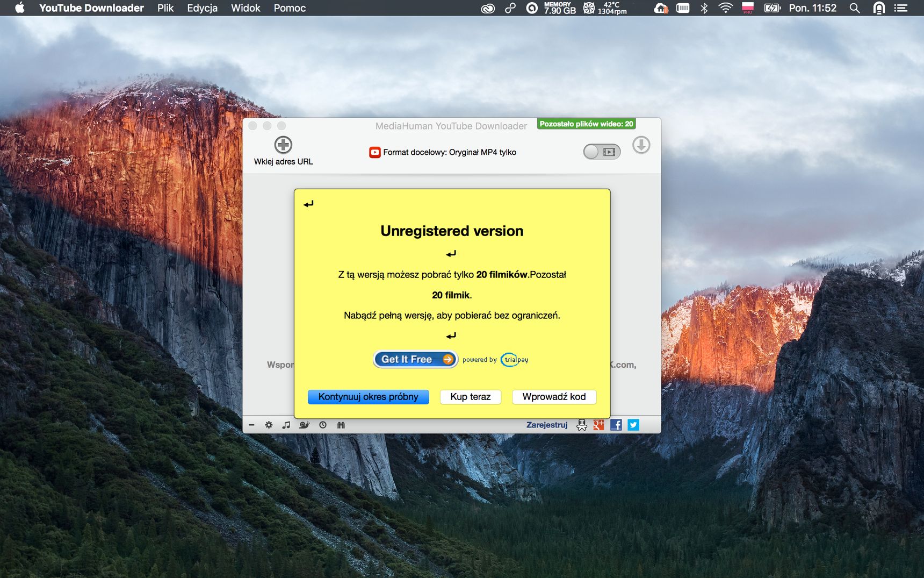Click the cloud home menu bar icon
This screenshot has width=924, height=578.
[661, 8]
